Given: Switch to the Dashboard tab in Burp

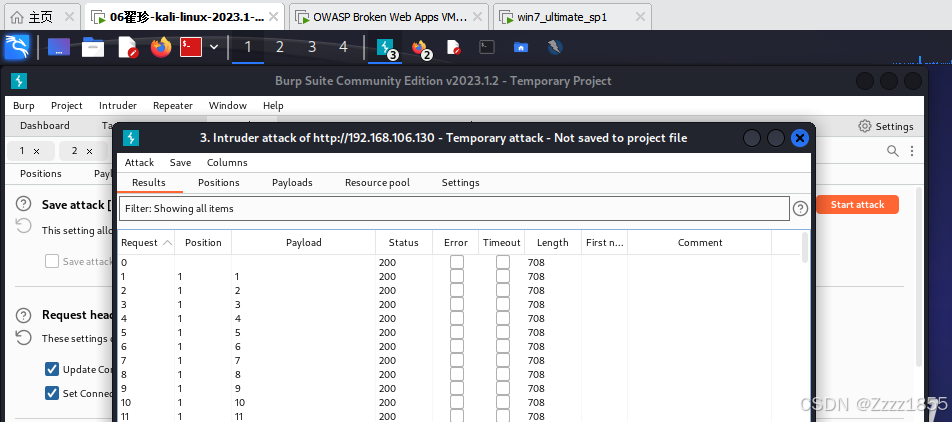Looking at the screenshot, I should click(x=45, y=126).
